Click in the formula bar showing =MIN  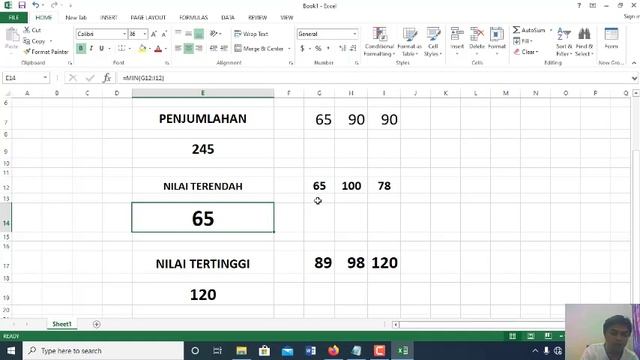(373, 78)
